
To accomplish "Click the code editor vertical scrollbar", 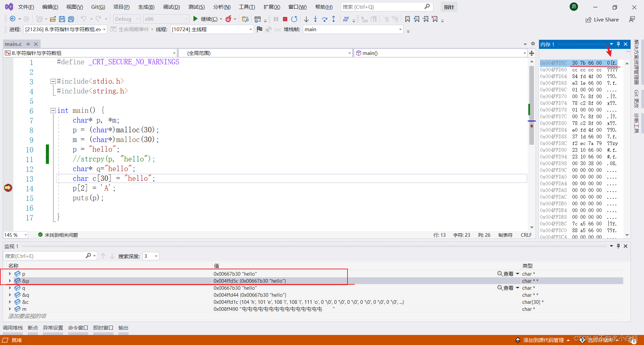I will point(532,105).
